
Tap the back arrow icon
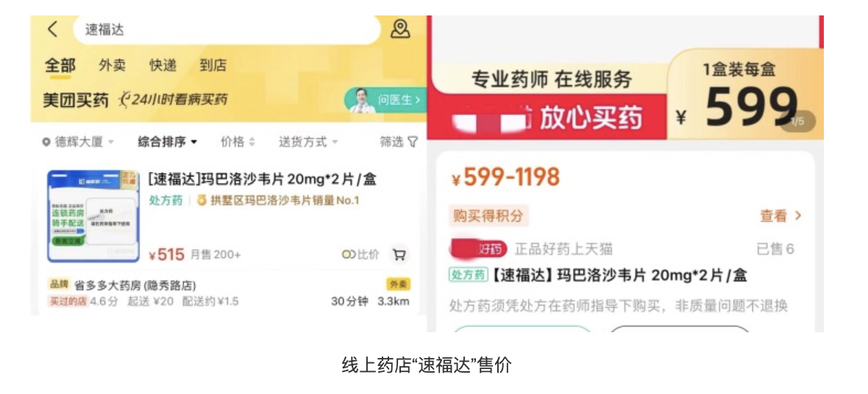point(52,29)
